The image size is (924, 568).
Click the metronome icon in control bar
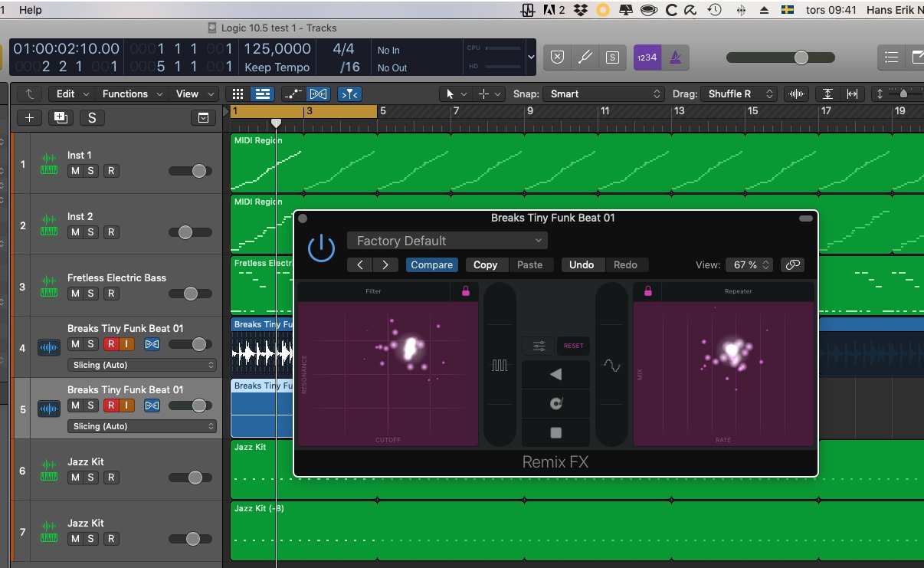click(676, 57)
